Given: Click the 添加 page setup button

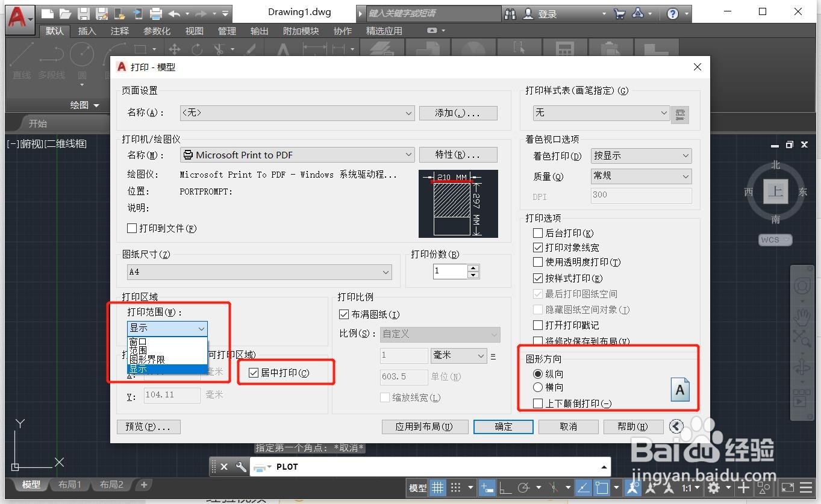Looking at the screenshot, I should pyautogui.click(x=458, y=113).
